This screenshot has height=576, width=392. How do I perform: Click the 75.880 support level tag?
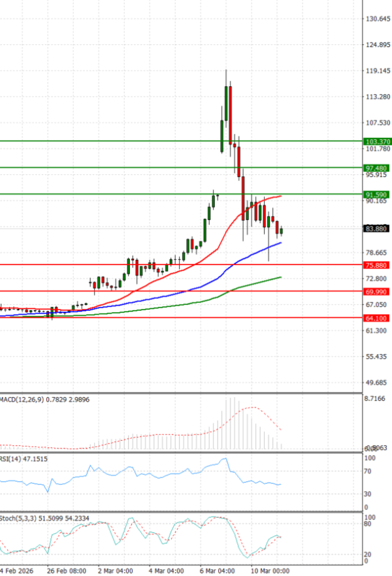point(377,265)
